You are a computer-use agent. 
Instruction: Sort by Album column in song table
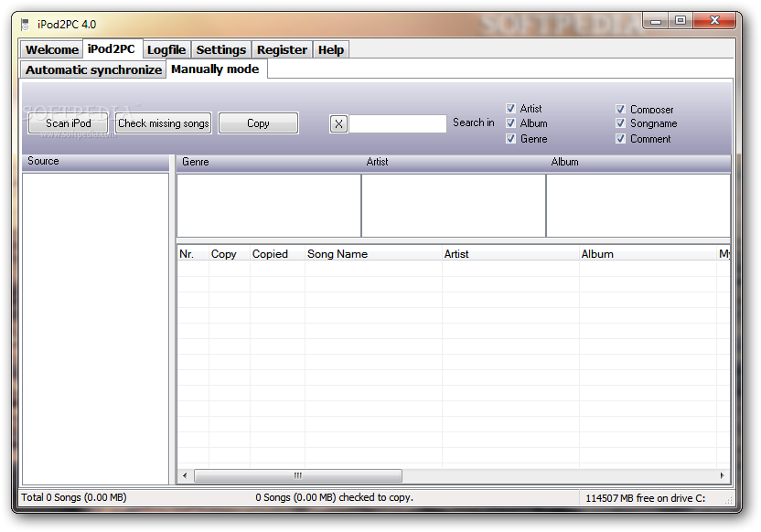click(x=648, y=253)
